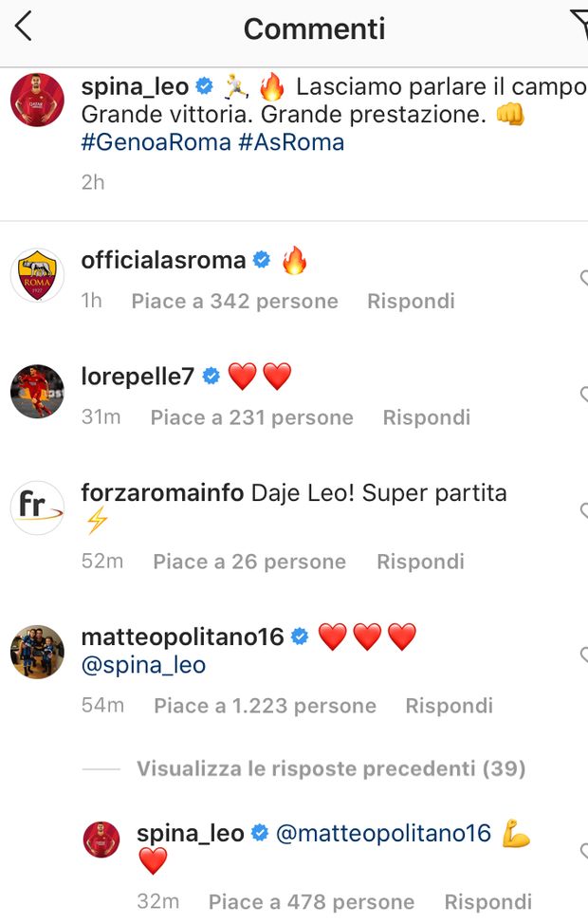View the 342 likes on officialasroma comment
The width and height of the screenshot is (588, 923).
(x=234, y=302)
